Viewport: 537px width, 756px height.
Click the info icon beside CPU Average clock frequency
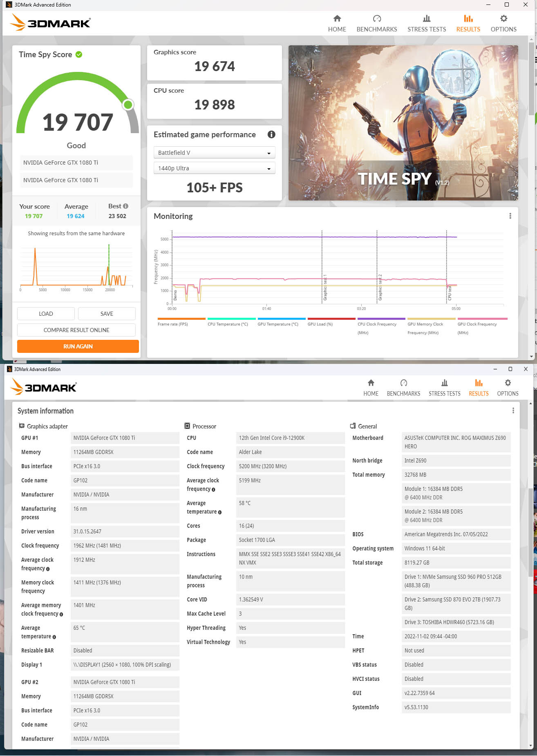(213, 490)
